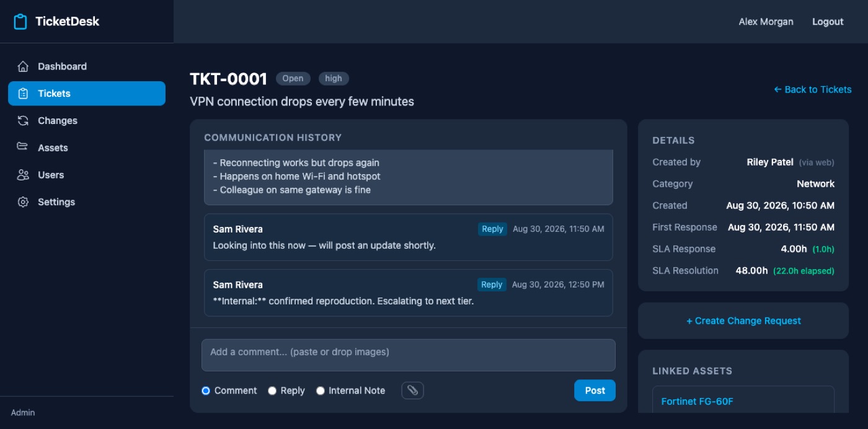
Task: Select the Comment radio button
Action: [206, 391]
